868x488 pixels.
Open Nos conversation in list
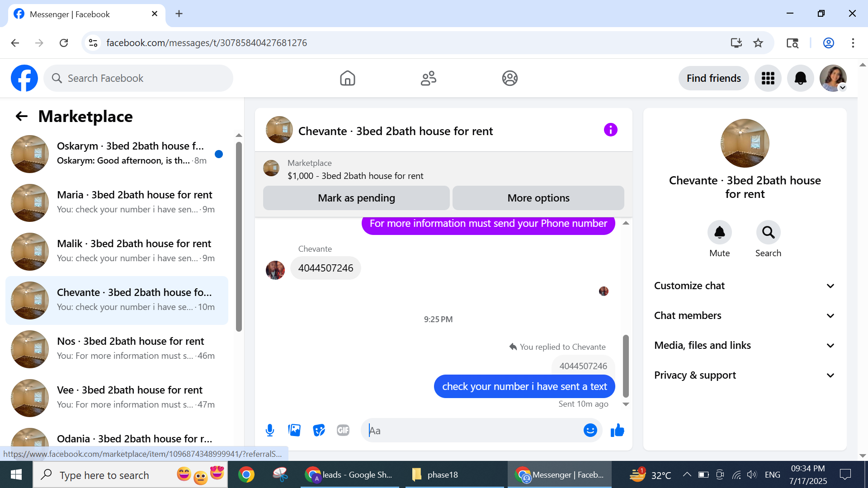117,349
